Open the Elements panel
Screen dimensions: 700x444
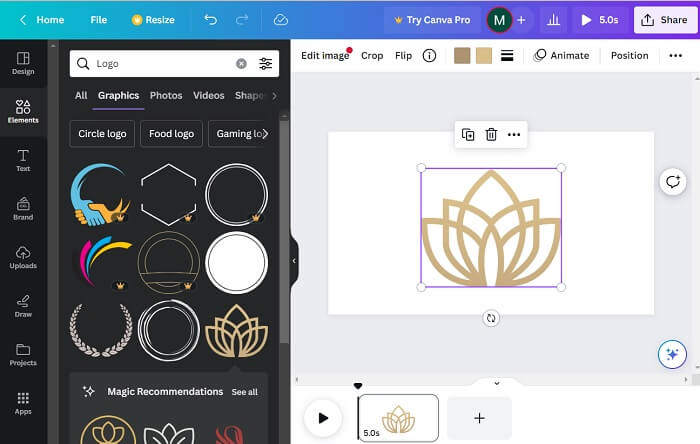tap(23, 112)
